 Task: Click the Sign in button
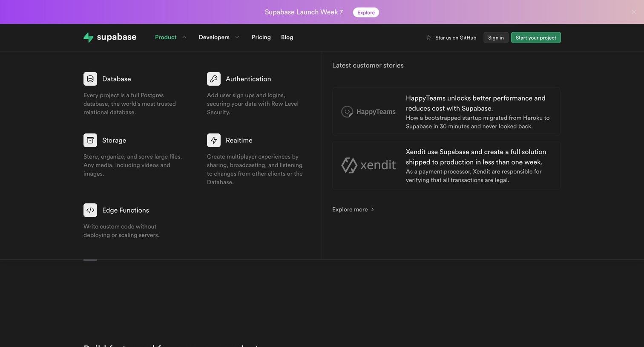point(496,38)
